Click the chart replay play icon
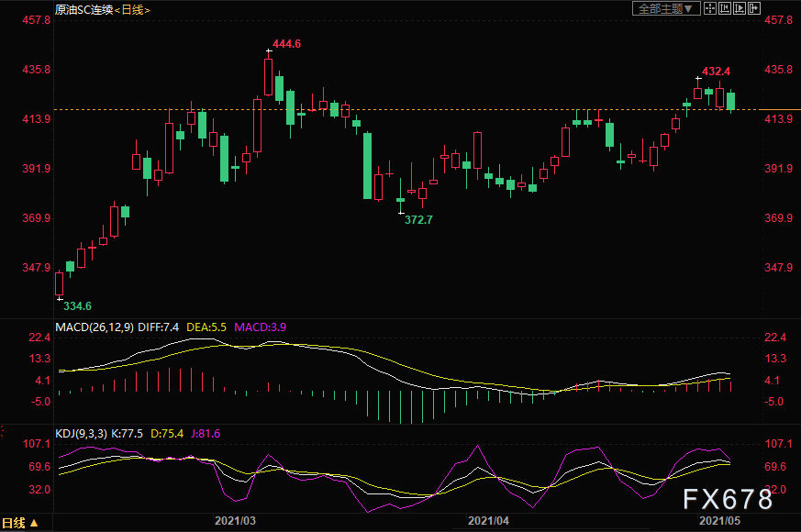This screenshot has width=801, height=532. 740,8
